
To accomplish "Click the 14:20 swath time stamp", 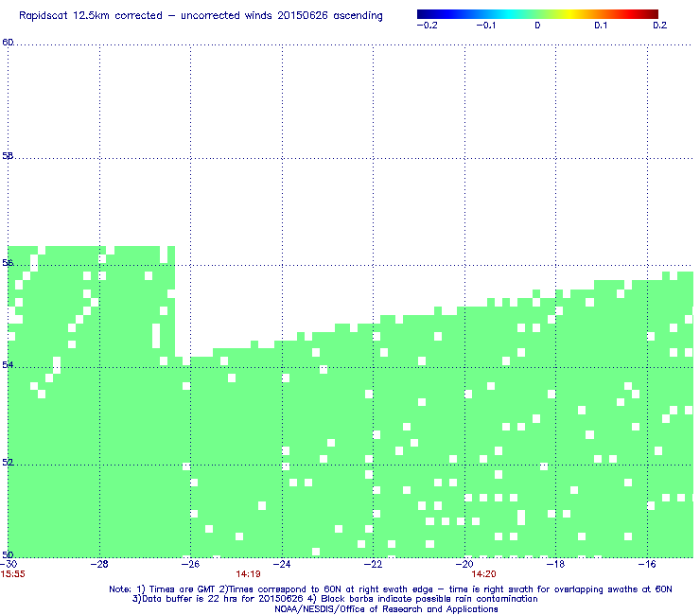I will [x=483, y=574].
